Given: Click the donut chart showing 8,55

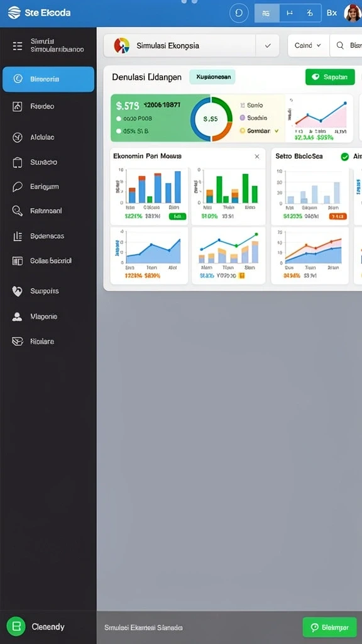Looking at the screenshot, I should pyautogui.click(x=211, y=119).
